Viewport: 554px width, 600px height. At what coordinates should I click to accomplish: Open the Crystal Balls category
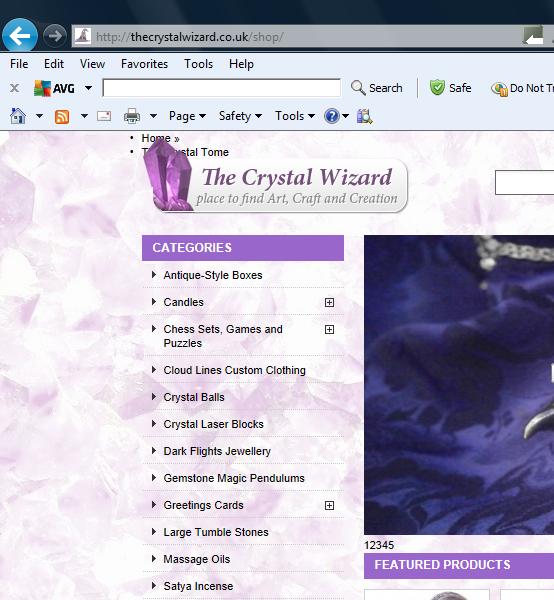194,397
